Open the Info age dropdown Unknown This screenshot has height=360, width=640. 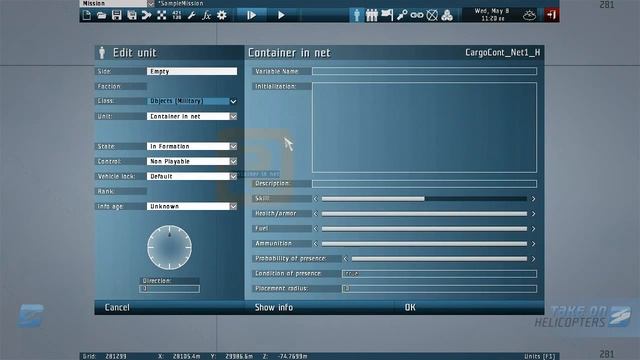(x=192, y=206)
